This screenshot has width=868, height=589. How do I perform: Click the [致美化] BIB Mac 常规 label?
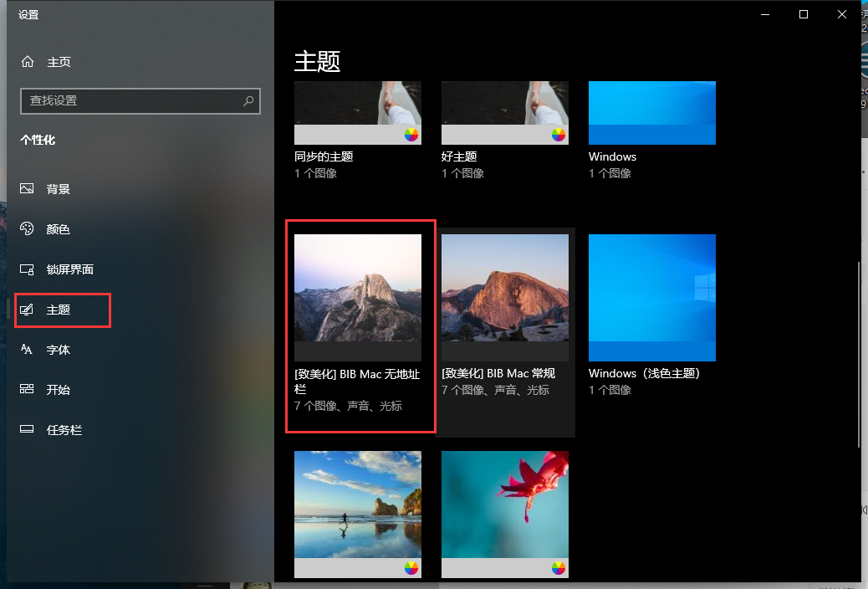(498, 373)
